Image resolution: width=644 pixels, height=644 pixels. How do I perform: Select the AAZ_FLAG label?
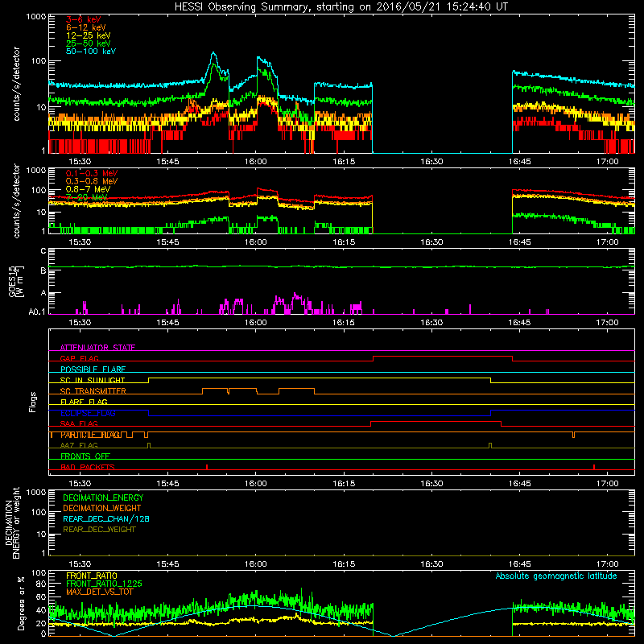tap(79, 445)
